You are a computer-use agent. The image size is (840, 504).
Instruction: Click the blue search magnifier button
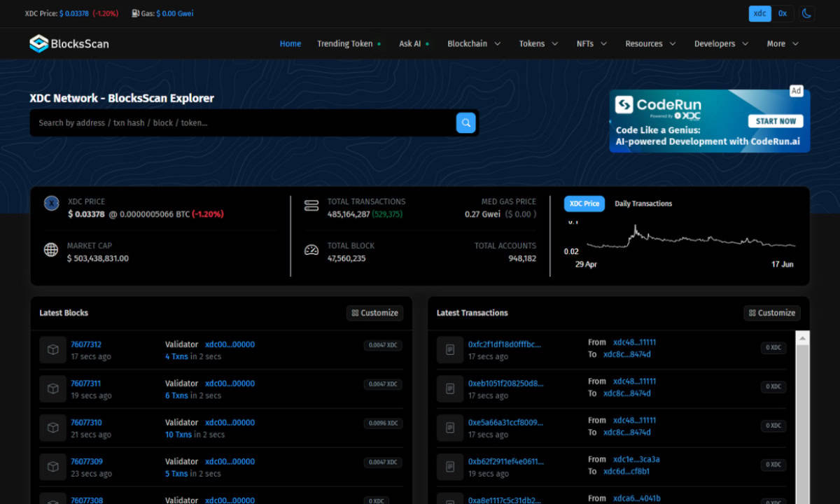point(465,122)
